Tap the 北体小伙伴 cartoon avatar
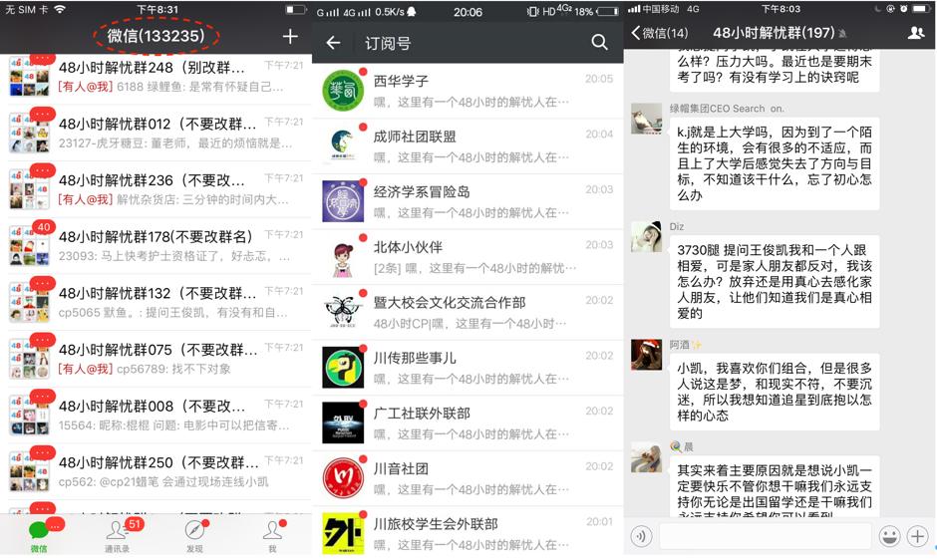This screenshot has height=560, width=937. click(x=343, y=257)
